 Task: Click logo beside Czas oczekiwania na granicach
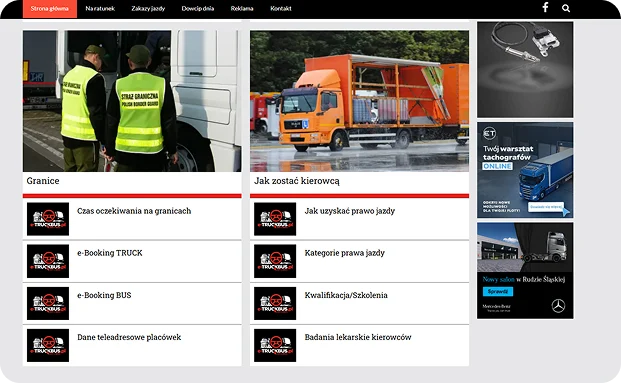[48, 219]
